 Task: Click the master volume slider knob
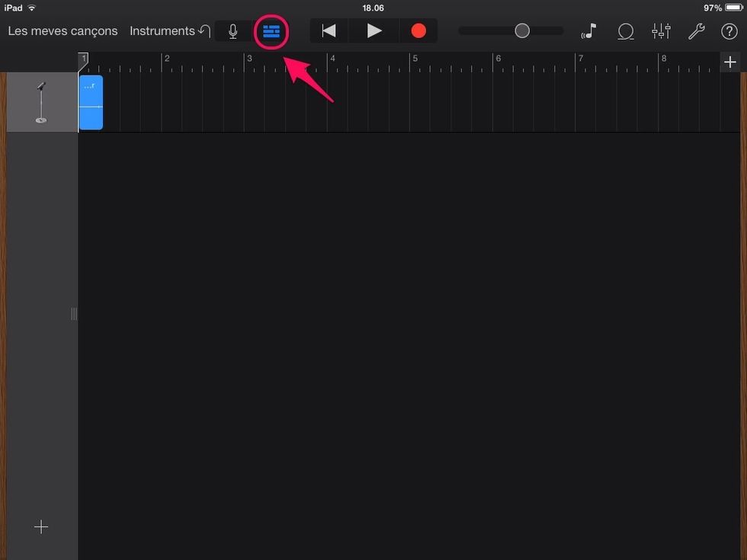tap(522, 31)
